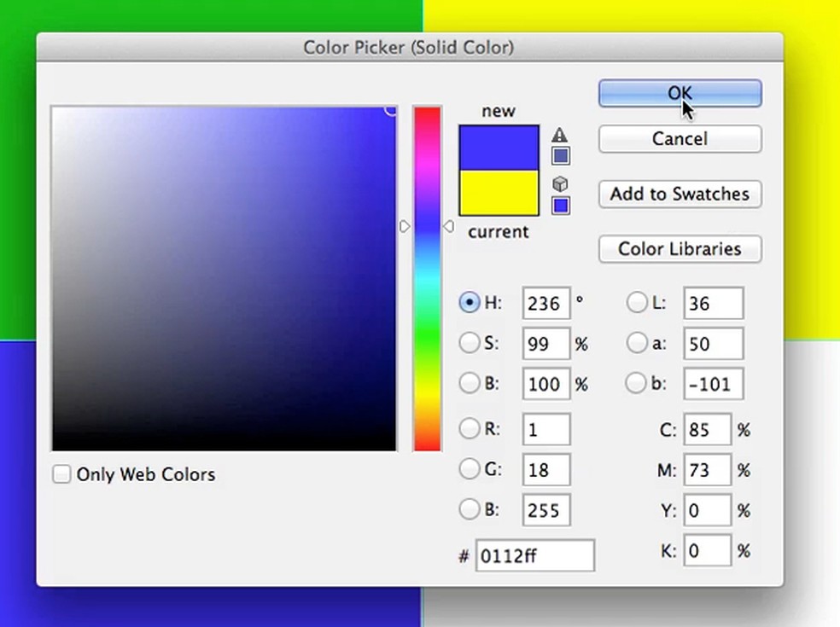
Task: Click the G field showing 18
Action: tap(545, 469)
